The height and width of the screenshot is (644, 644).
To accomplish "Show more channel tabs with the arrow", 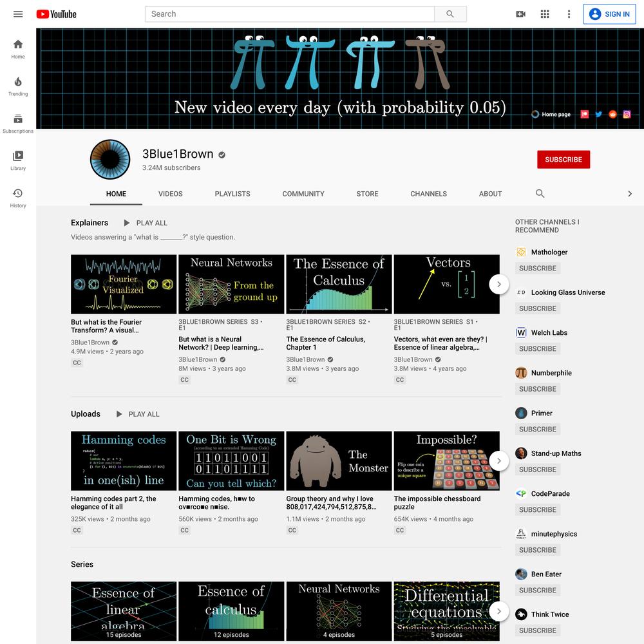I will point(630,194).
